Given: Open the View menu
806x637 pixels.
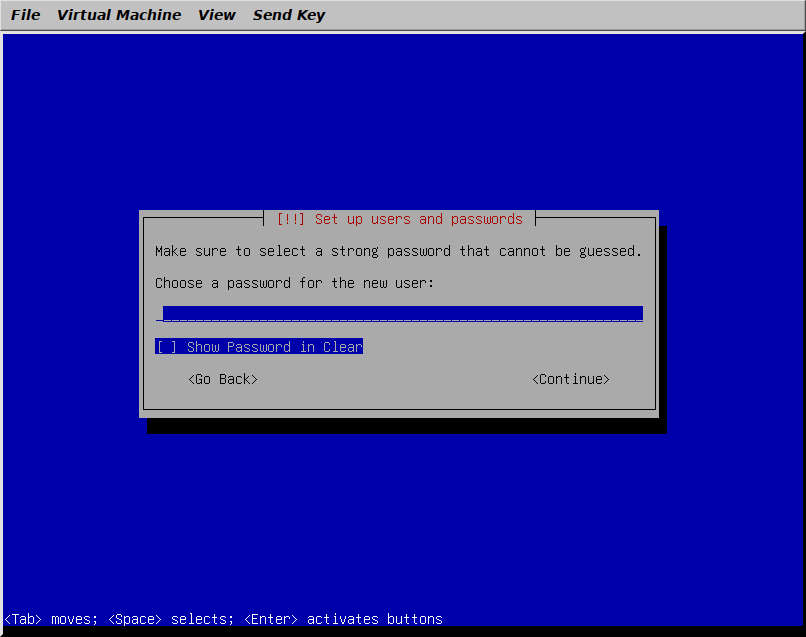Looking at the screenshot, I should coord(216,15).
